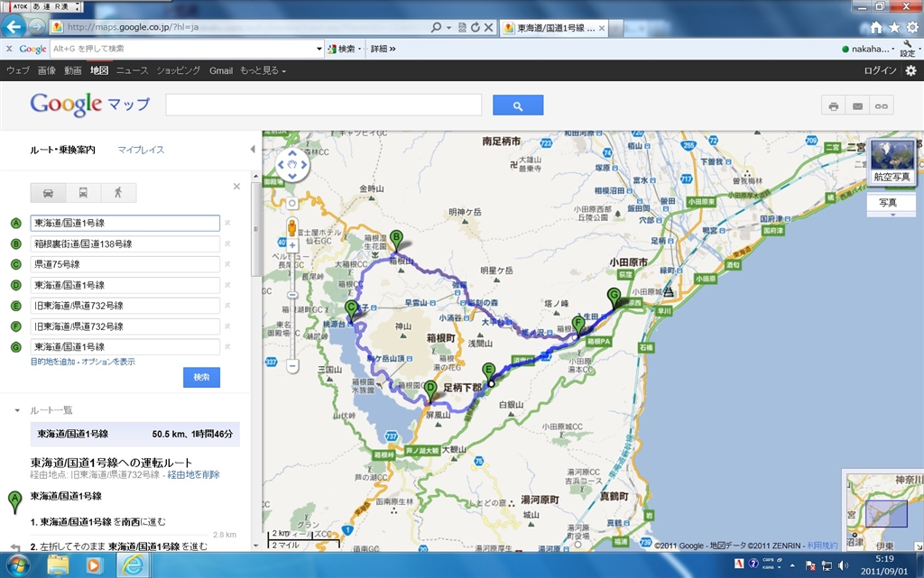Viewport: 924px width, 578px height.
Task: Remove waypoint B 箱根裏街道 with its X
Action: [x=227, y=243]
